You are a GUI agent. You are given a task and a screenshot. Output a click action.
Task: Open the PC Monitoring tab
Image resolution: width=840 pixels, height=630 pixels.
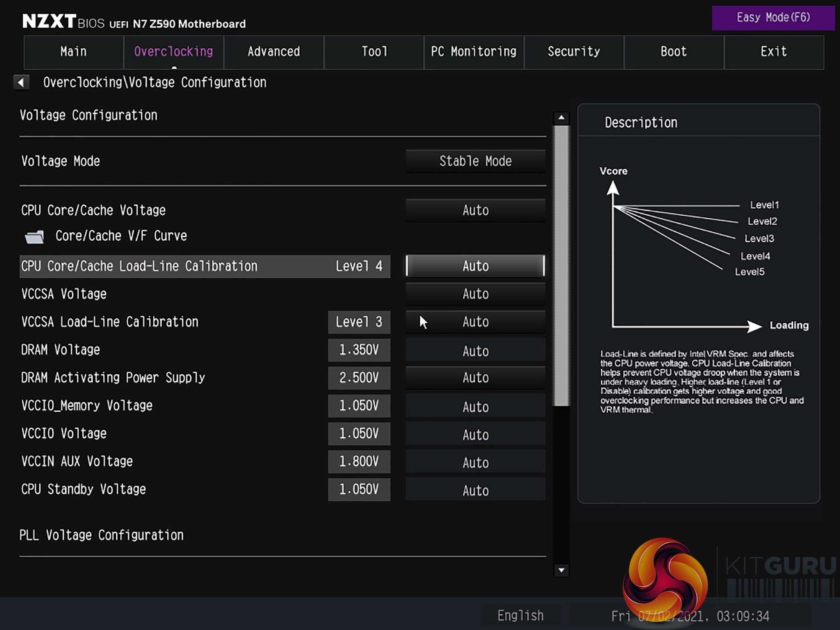[x=474, y=52]
